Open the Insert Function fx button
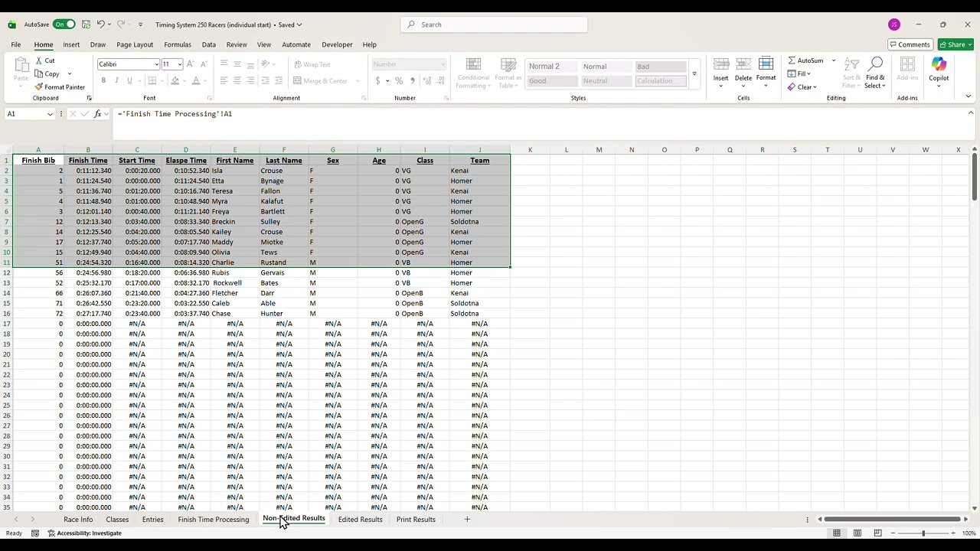Screen dimensions: 980x551 click(97, 114)
